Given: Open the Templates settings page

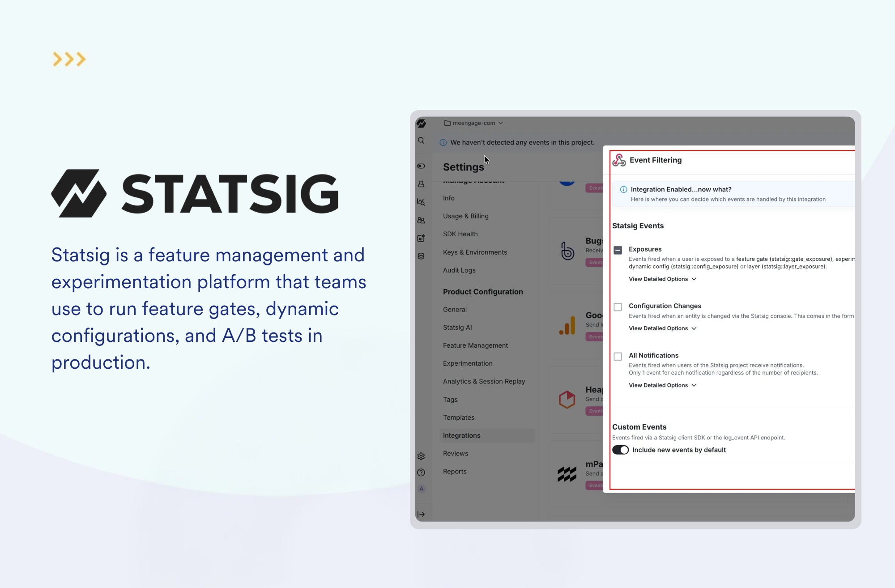Looking at the screenshot, I should point(459,417).
